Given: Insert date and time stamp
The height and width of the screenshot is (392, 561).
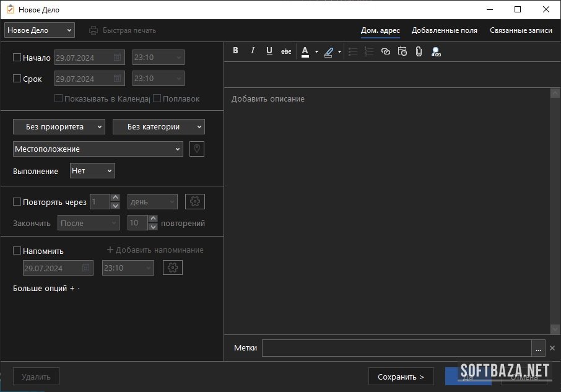Looking at the screenshot, I should point(402,52).
